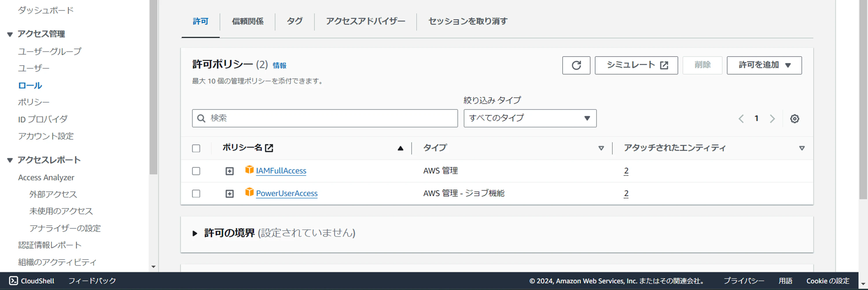Go to previous page arrow

click(x=741, y=119)
